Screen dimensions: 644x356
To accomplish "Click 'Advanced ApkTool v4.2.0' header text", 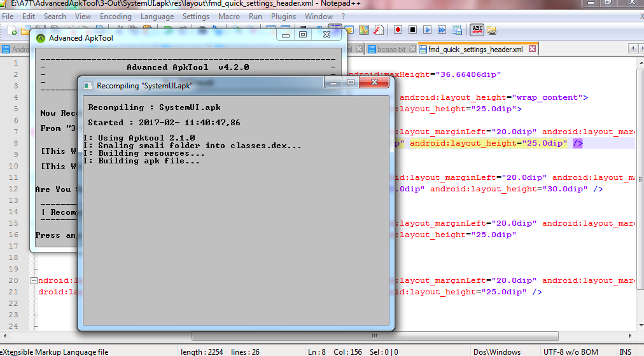I will coord(188,67).
